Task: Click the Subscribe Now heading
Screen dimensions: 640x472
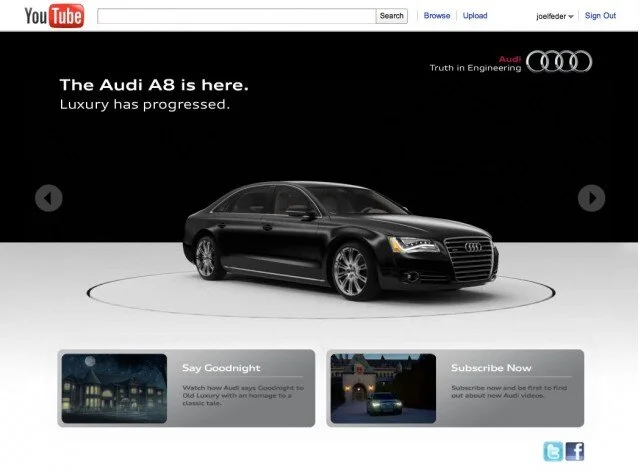Action: point(491,368)
